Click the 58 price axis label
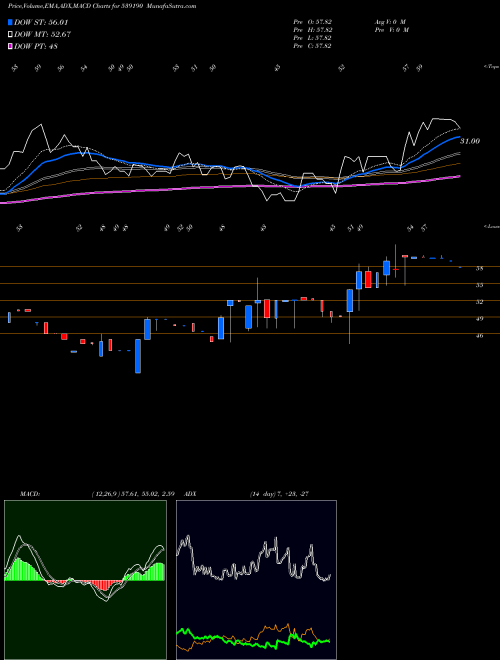 479,269
